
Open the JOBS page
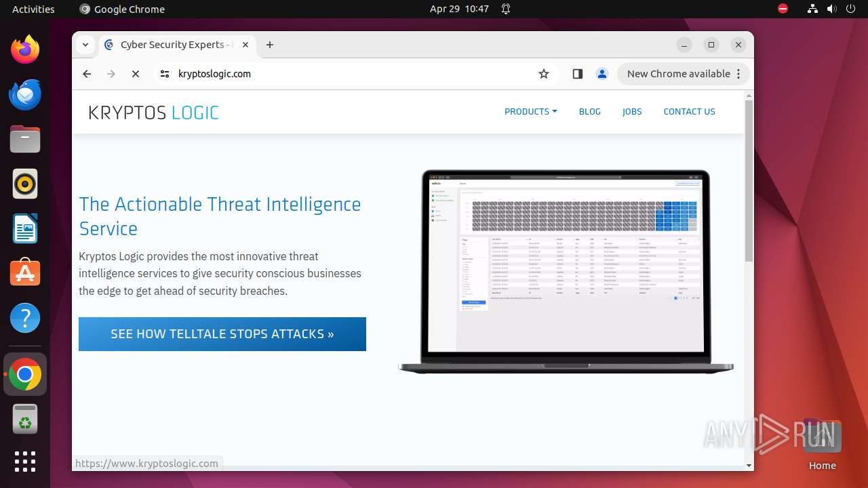[632, 112]
